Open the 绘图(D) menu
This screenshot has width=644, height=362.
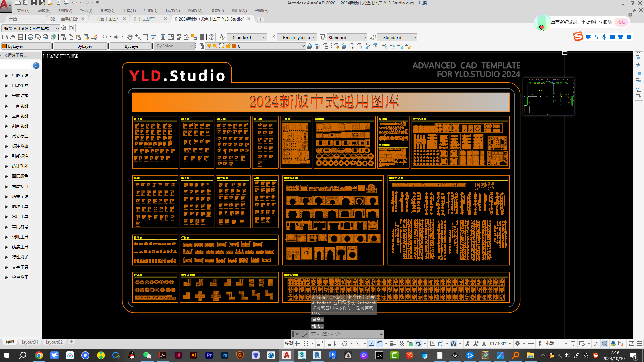(151, 11)
